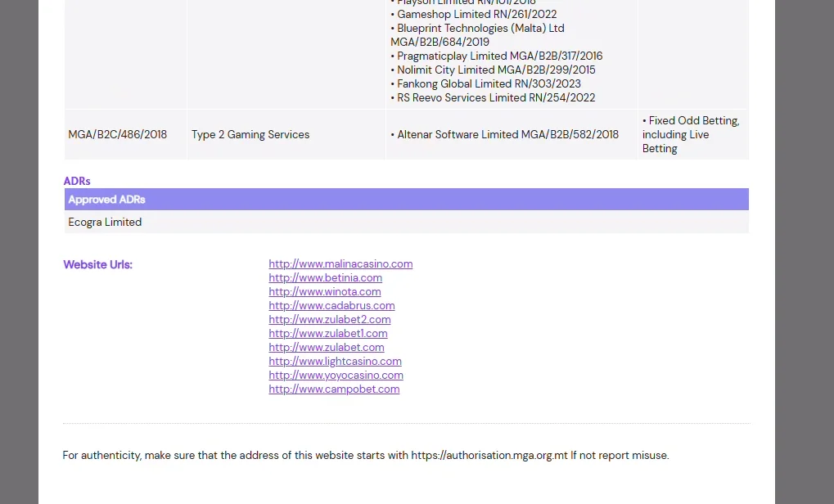Open the betinia.com link

point(325,277)
